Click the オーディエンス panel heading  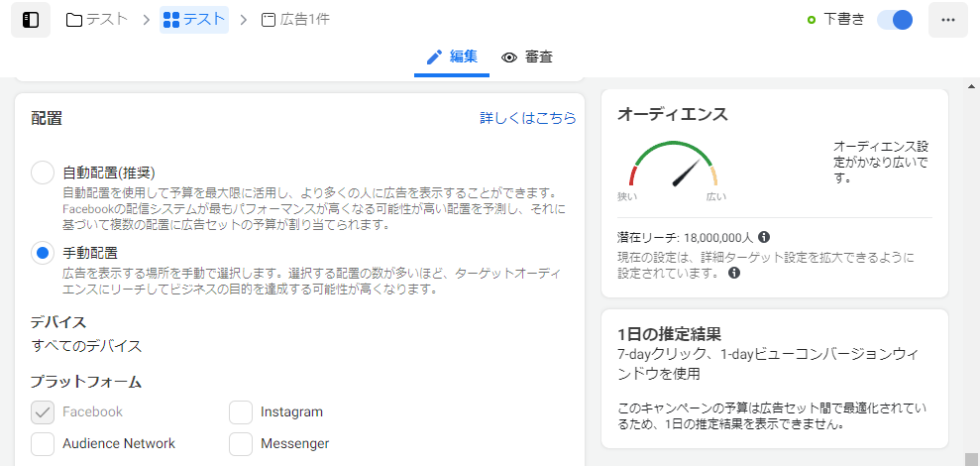point(673,114)
